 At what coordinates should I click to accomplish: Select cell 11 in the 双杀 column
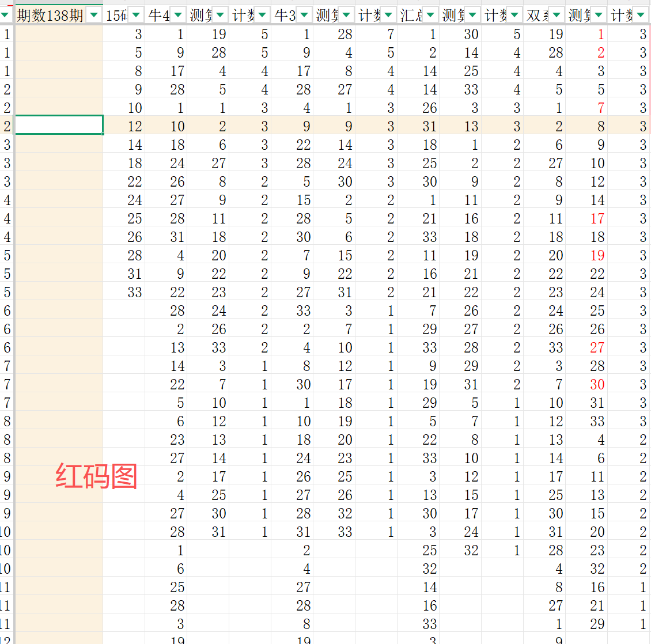pos(544,218)
